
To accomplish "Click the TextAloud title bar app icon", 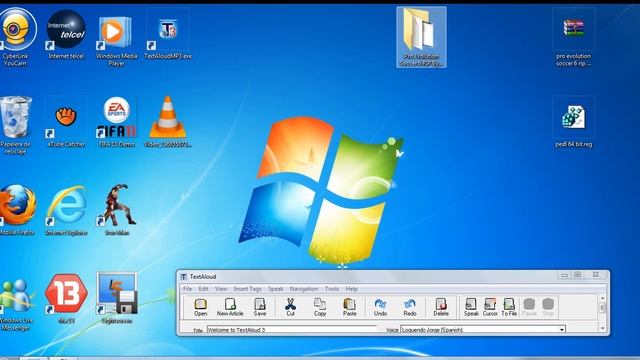I will tap(184, 277).
